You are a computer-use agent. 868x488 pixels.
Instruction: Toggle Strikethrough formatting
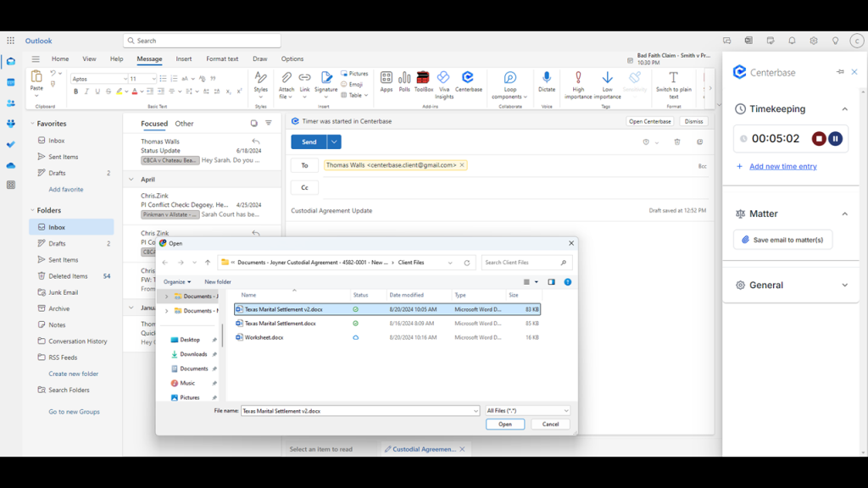coord(108,91)
